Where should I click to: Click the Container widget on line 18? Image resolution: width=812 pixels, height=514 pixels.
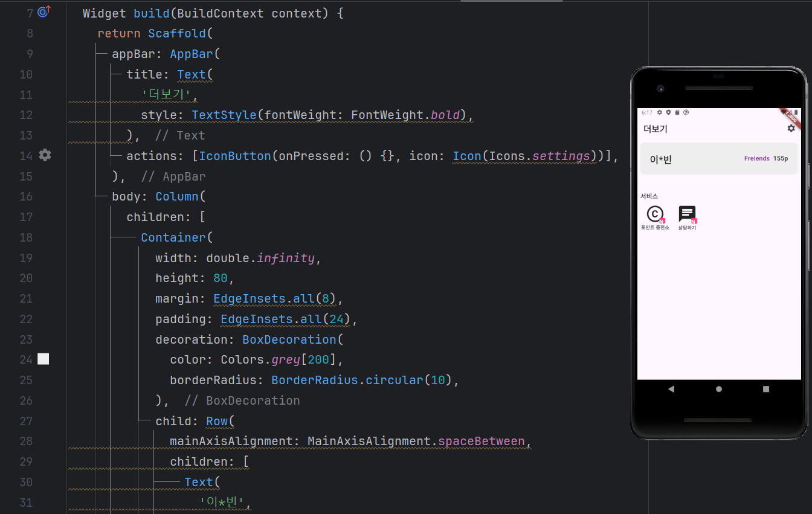[x=173, y=237]
